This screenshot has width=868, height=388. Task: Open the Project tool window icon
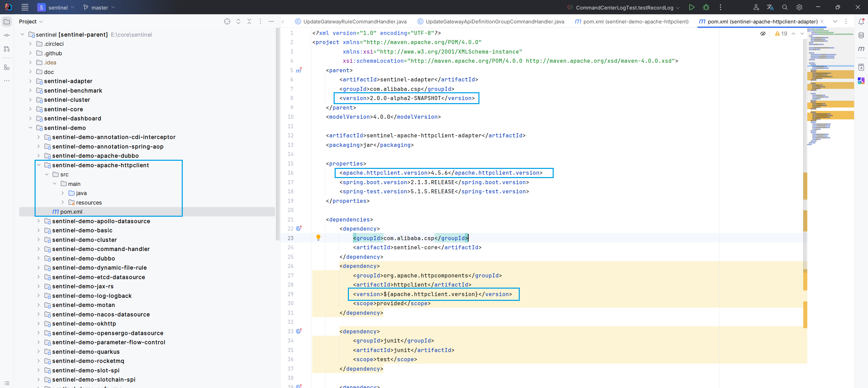click(x=7, y=22)
